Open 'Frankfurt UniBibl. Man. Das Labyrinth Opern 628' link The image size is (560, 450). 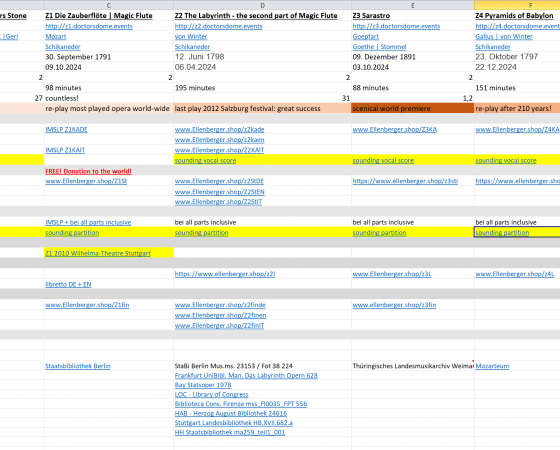tap(246, 376)
